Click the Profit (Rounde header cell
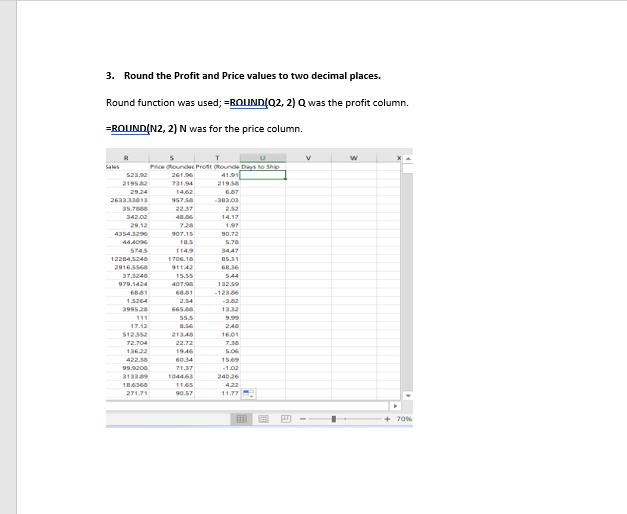 (217, 166)
